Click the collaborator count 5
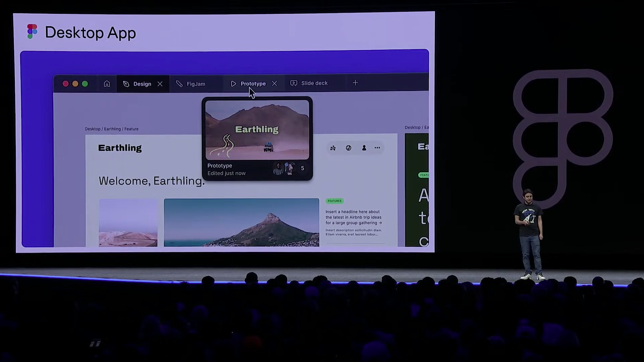 [x=302, y=168]
